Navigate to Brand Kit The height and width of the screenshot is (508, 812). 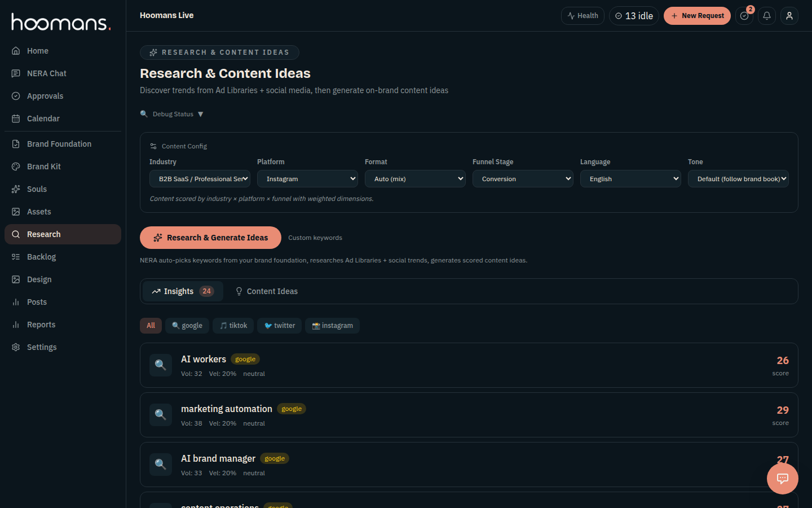pyautogui.click(x=63, y=167)
